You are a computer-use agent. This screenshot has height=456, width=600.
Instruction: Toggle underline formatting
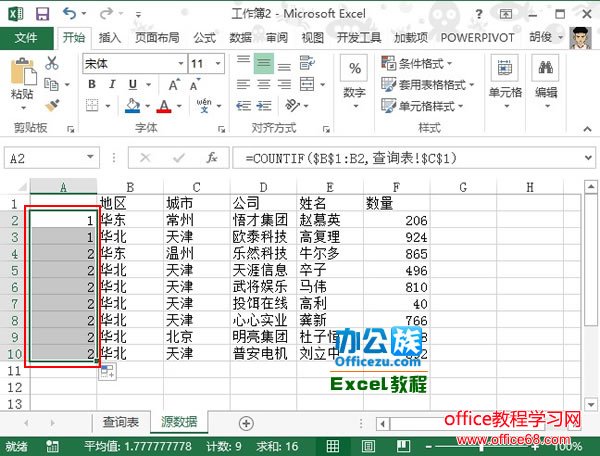(x=133, y=84)
